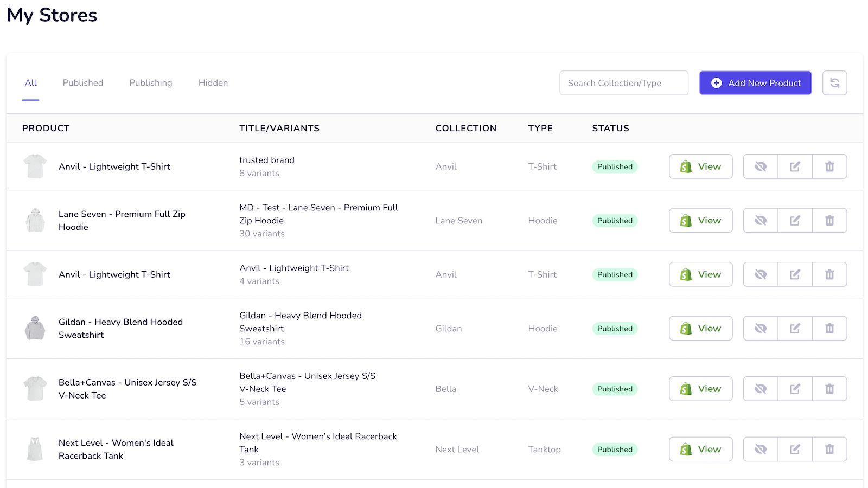Open the Shopify View for Gildan Heavy Blend Sweatshirt
The width and height of the screenshot is (868, 488).
700,328
